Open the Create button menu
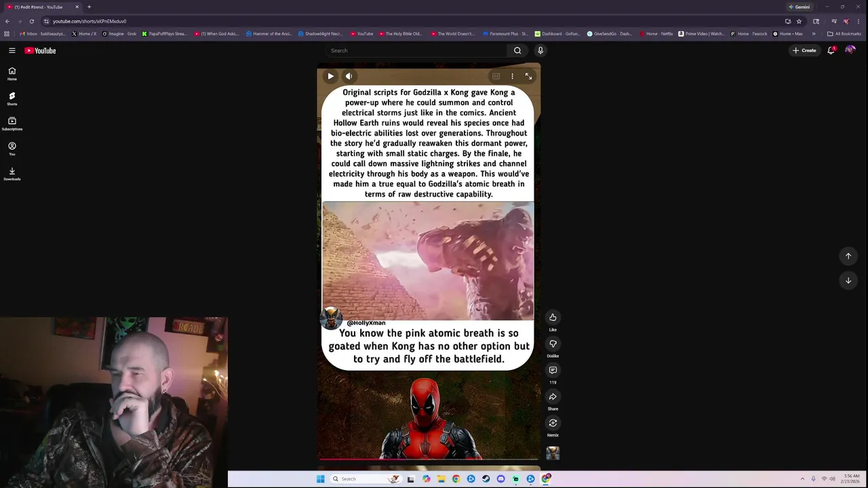 point(805,50)
